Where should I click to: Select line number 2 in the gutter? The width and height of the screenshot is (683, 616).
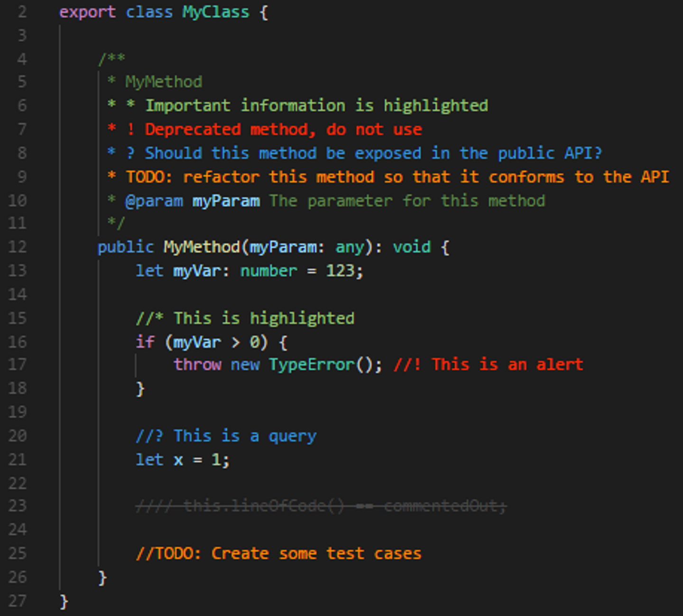(22, 12)
